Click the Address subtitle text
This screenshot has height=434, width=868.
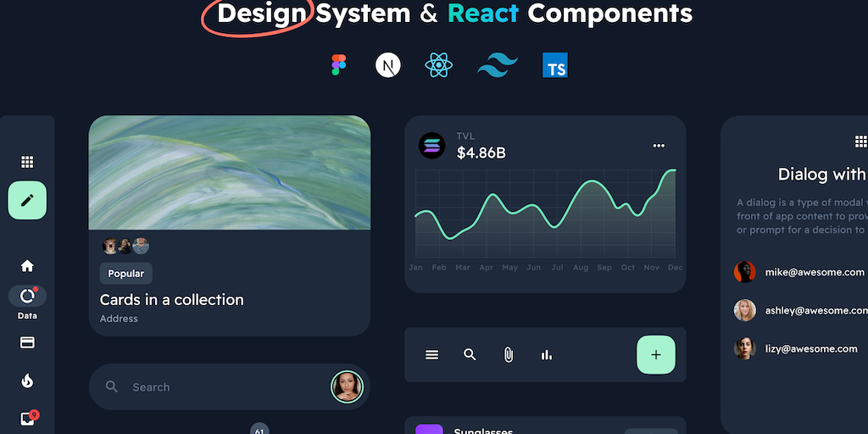119,319
